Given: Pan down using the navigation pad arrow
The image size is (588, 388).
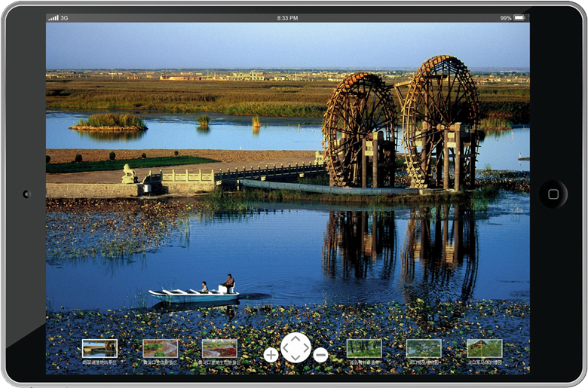Looking at the screenshot, I should point(296,358).
